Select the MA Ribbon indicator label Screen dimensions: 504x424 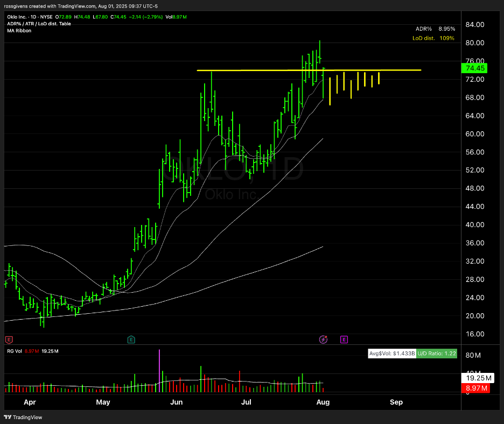click(19, 31)
